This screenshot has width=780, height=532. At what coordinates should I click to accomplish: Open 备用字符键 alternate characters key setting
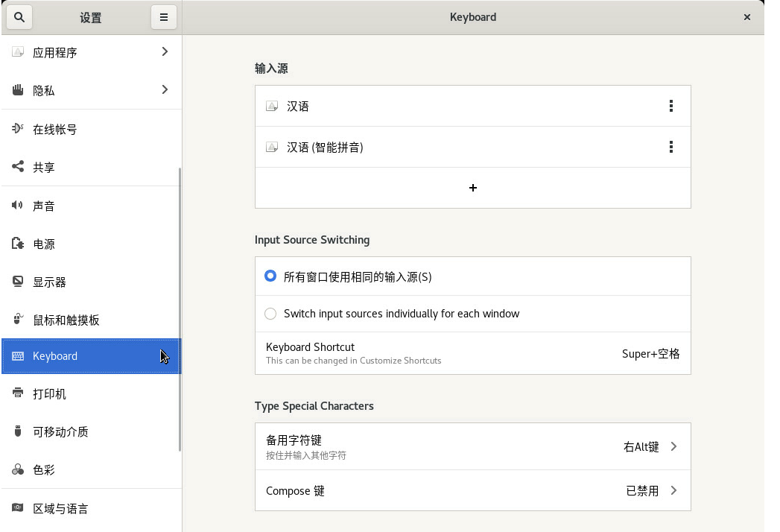point(472,446)
